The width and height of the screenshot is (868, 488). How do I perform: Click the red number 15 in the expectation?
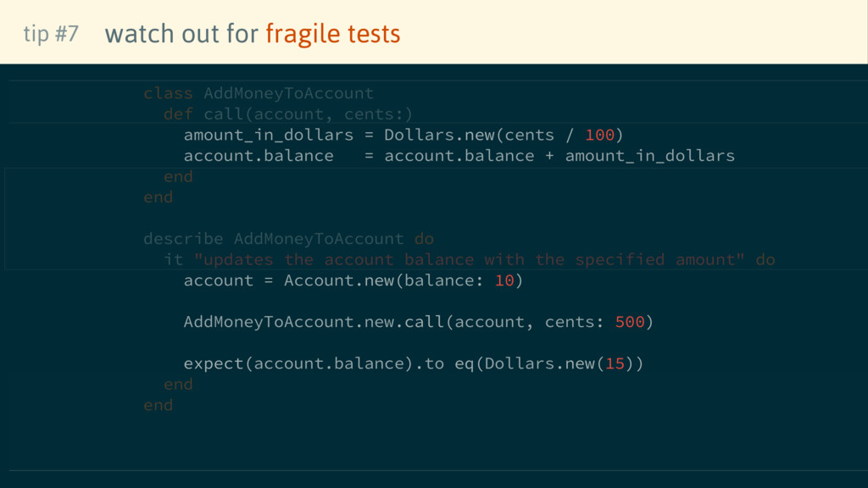coord(615,363)
